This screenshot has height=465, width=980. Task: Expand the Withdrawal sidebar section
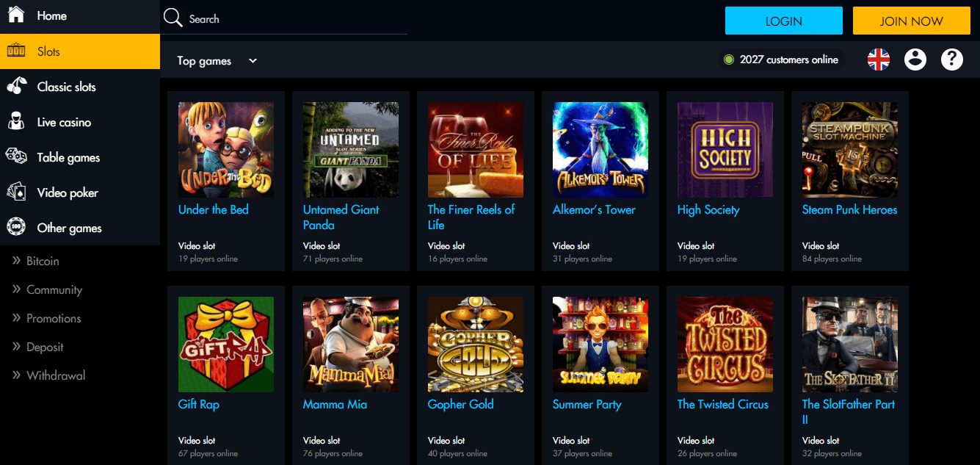[55, 375]
